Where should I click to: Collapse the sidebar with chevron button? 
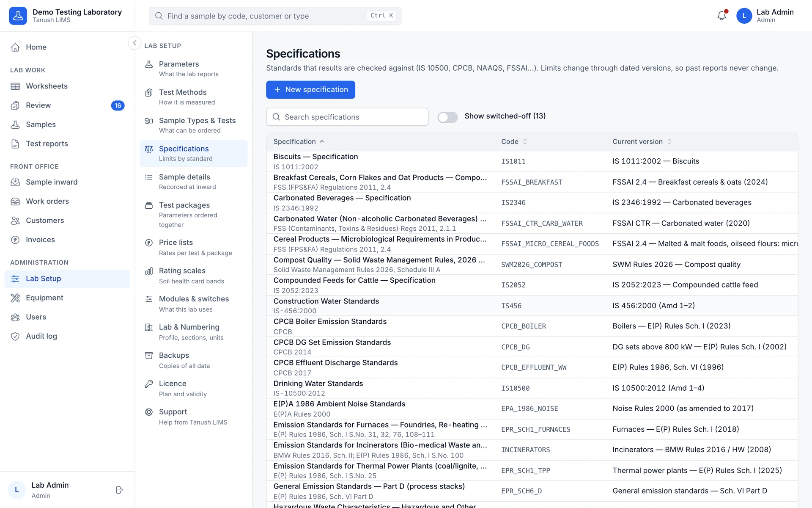pos(134,43)
